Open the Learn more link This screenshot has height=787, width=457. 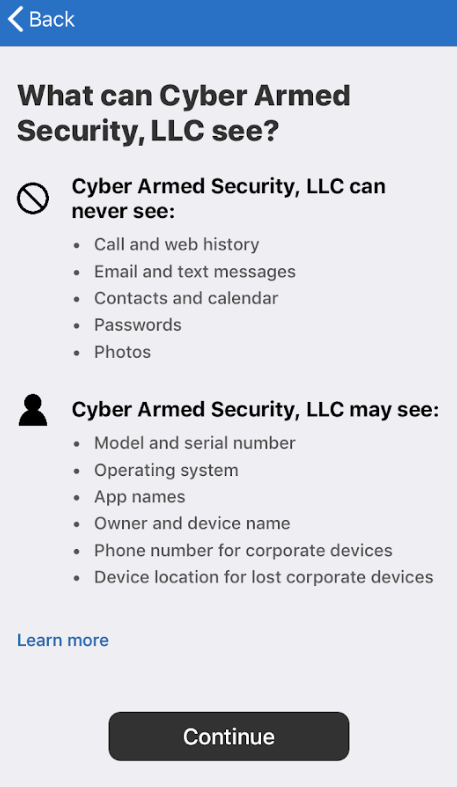[63, 640]
